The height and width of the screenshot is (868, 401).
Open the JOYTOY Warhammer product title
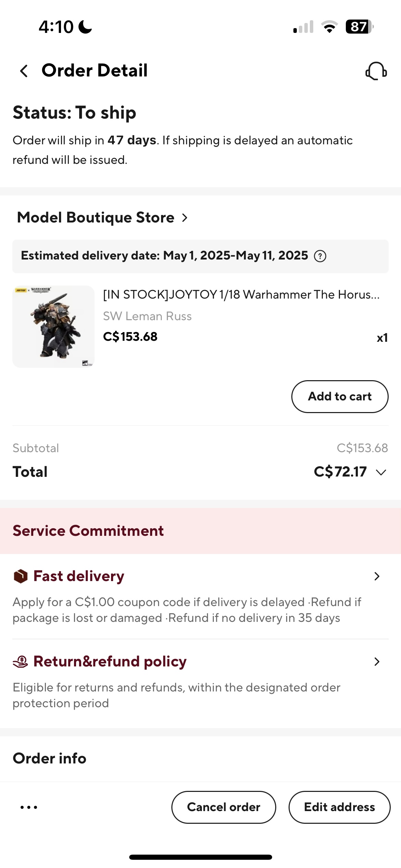coord(241,295)
